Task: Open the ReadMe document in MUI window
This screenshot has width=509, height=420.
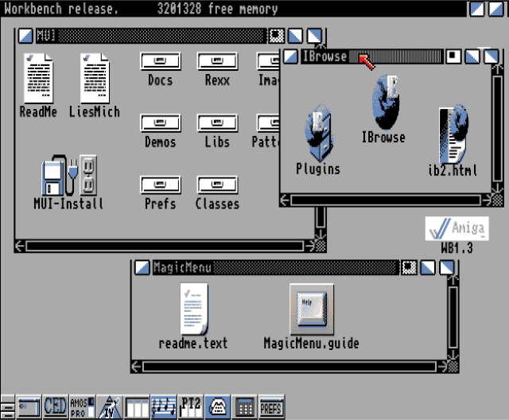Action: (38, 79)
